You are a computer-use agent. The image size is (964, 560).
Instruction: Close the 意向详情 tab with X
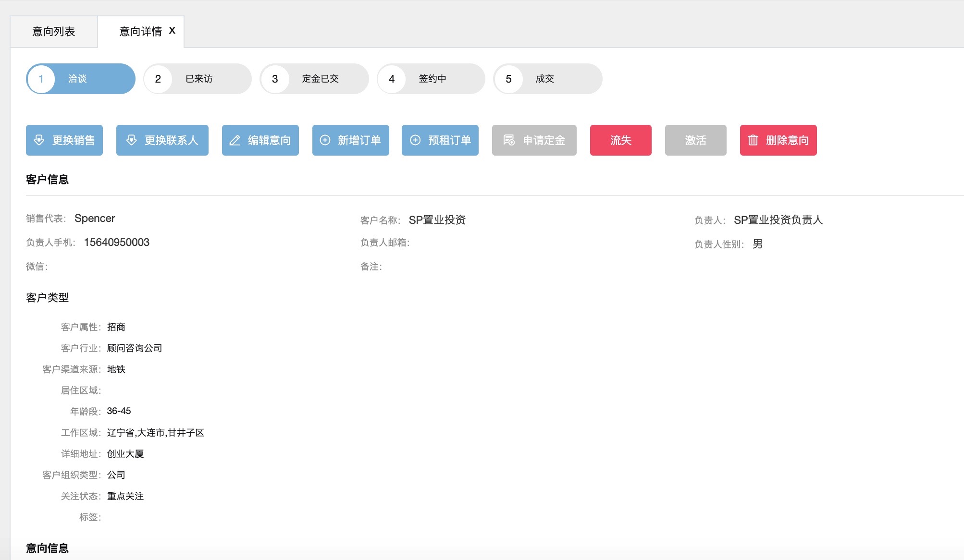(x=172, y=31)
